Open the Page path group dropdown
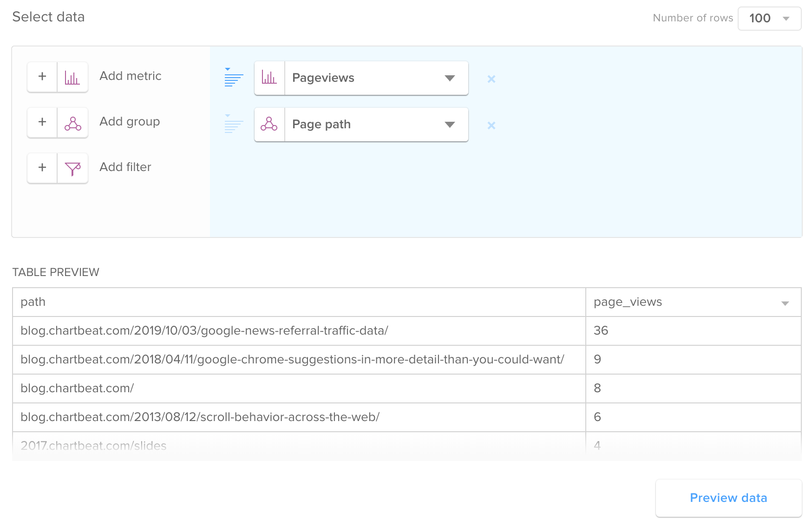 click(449, 125)
